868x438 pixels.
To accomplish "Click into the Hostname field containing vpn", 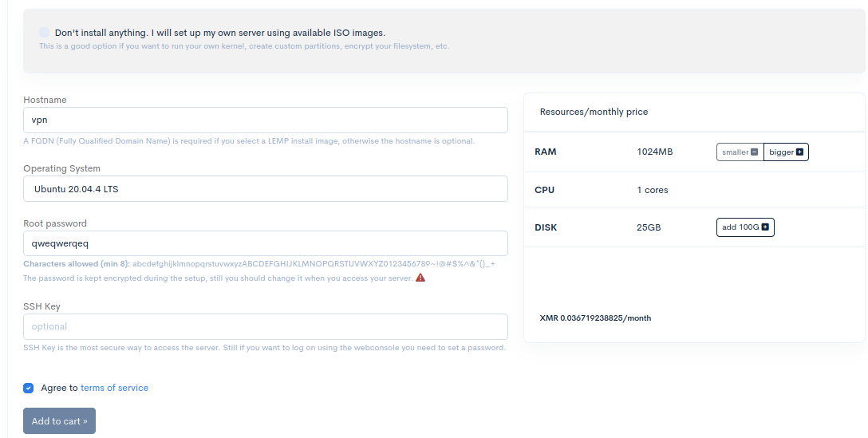I will (265, 120).
